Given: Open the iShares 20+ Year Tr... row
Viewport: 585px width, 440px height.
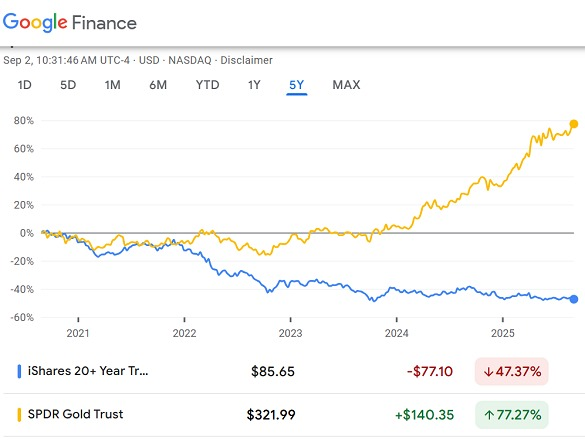Looking at the screenshot, I should tap(292, 371).
